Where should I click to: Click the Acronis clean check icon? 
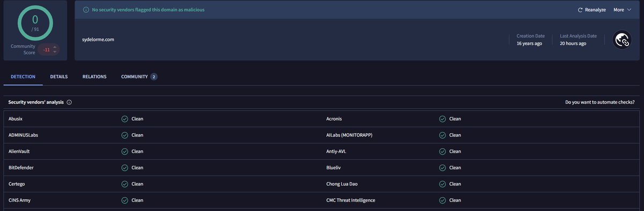pos(442,119)
